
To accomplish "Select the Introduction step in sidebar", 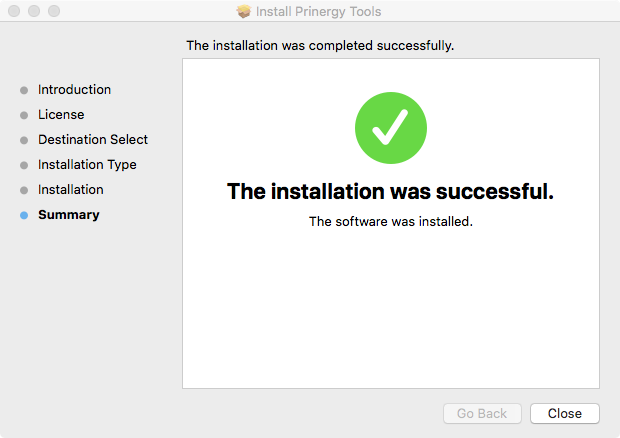I will (75, 90).
